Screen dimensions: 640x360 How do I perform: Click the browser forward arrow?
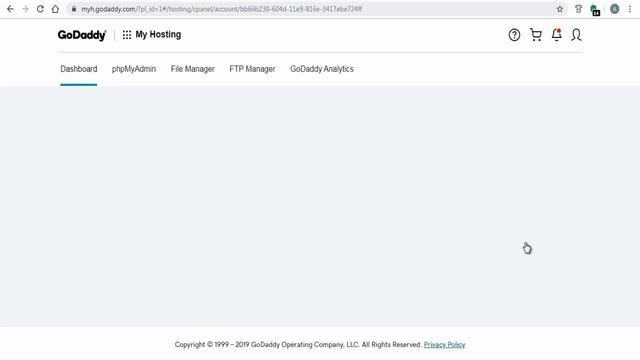pos(25,9)
